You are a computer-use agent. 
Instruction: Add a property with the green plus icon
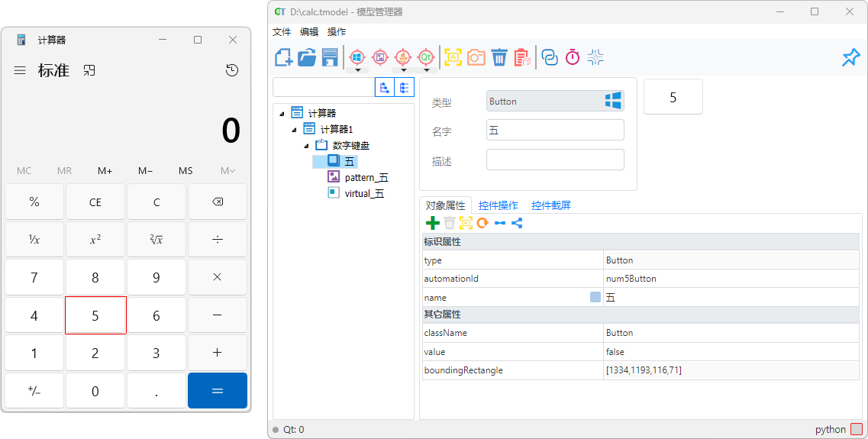pos(432,223)
